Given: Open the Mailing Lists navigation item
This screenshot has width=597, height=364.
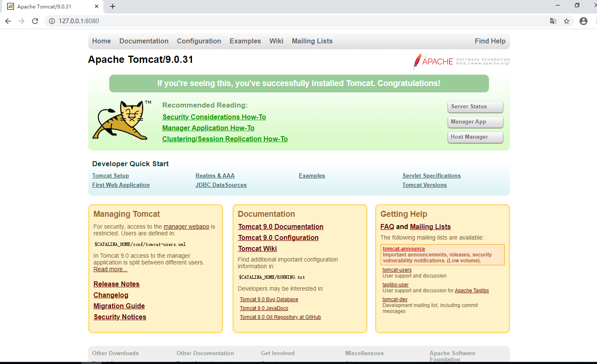Looking at the screenshot, I should (312, 41).
